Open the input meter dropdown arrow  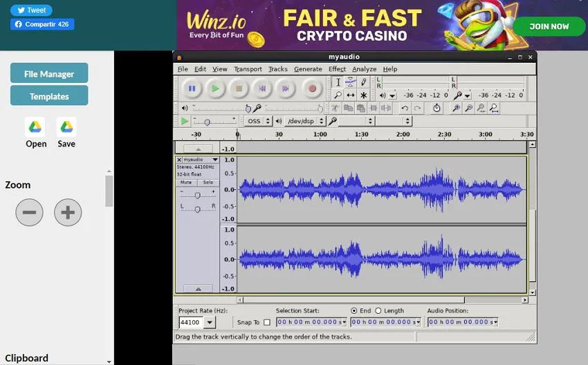467,96
